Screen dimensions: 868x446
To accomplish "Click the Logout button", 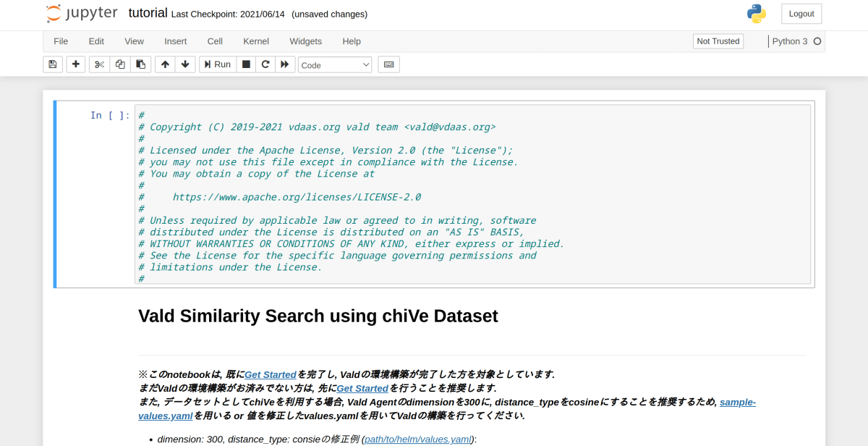I will point(801,14).
